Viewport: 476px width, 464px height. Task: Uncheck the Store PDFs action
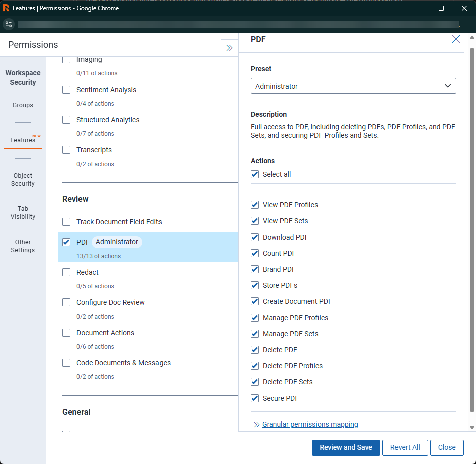click(x=255, y=285)
